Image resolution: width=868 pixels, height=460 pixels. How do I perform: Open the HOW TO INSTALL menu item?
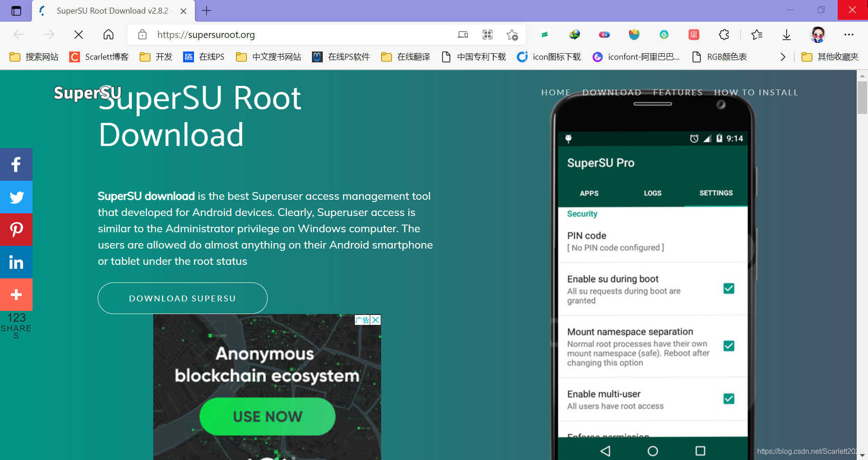(756, 92)
